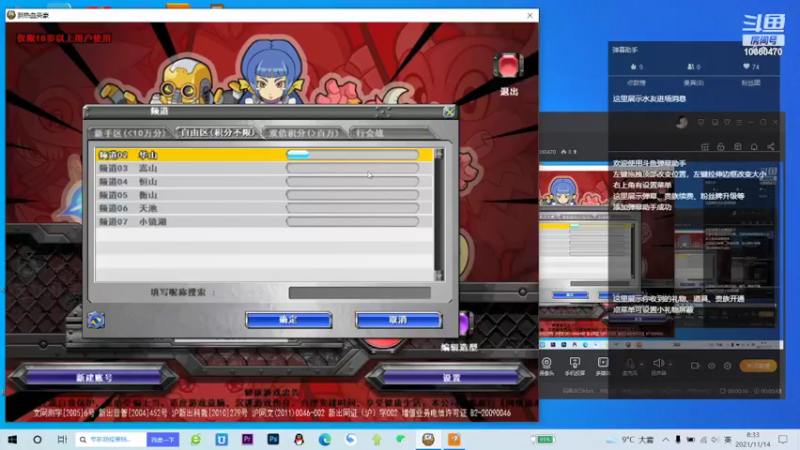Click the user avatar in streaming window
This screenshot has width=800, height=450.
click(682, 122)
